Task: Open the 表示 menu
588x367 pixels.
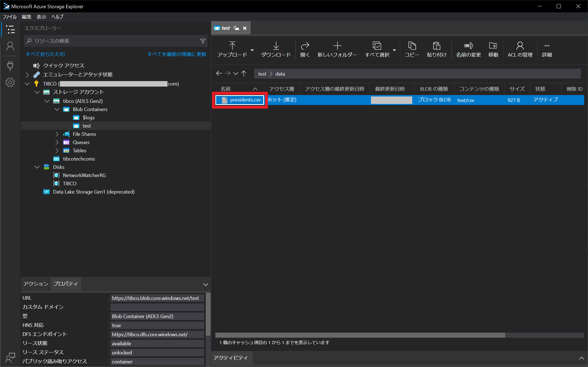Action: click(42, 17)
